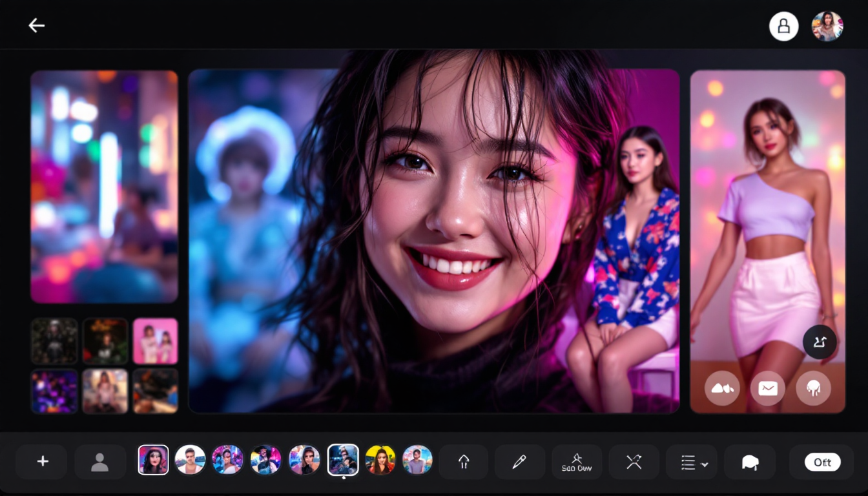This screenshot has height=496, width=868.
Task: Click the mountains icon on right image
Action: point(722,388)
